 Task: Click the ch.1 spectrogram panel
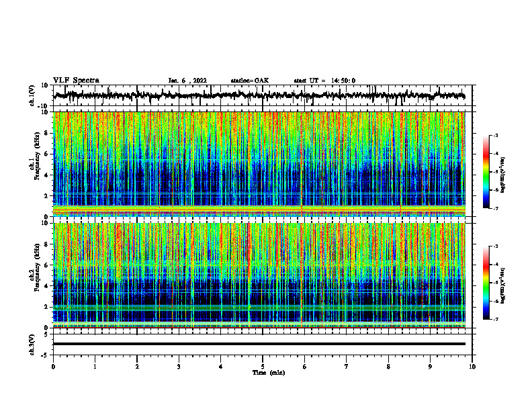(259, 164)
